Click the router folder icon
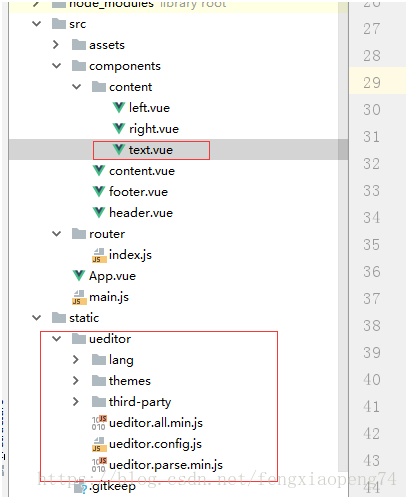The height and width of the screenshot is (499, 408). tap(79, 234)
